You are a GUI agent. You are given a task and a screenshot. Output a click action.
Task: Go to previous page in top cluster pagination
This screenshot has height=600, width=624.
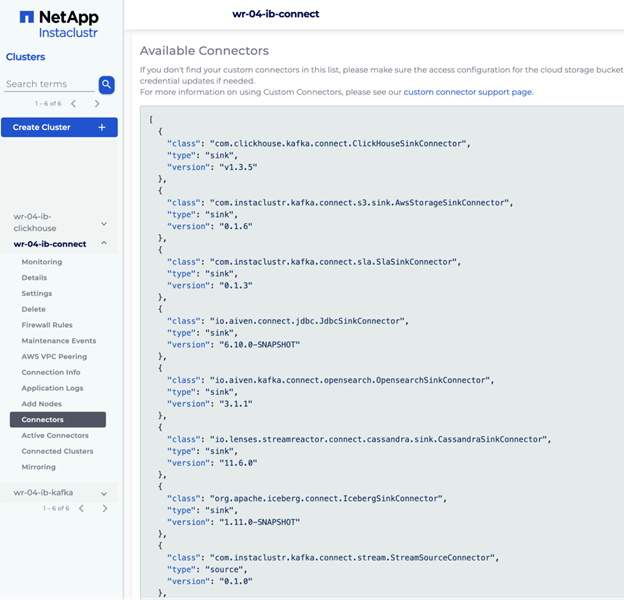(74, 104)
